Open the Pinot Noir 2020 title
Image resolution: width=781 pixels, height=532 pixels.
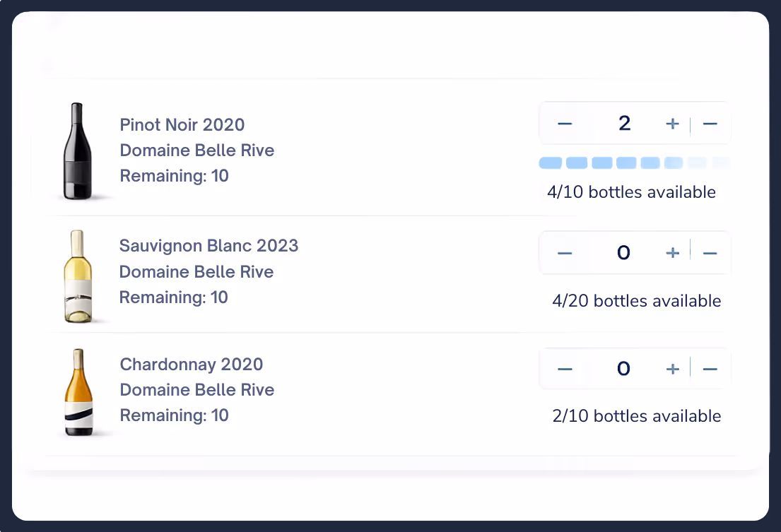click(x=182, y=125)
